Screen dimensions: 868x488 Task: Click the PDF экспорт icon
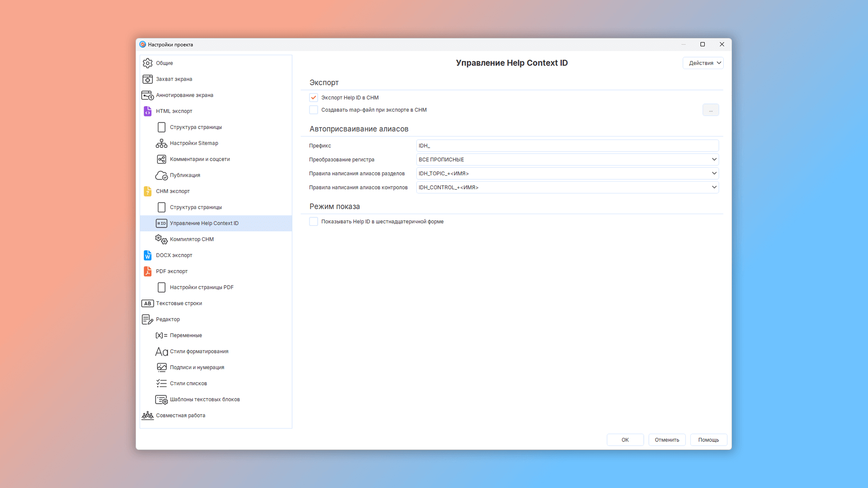147,271
